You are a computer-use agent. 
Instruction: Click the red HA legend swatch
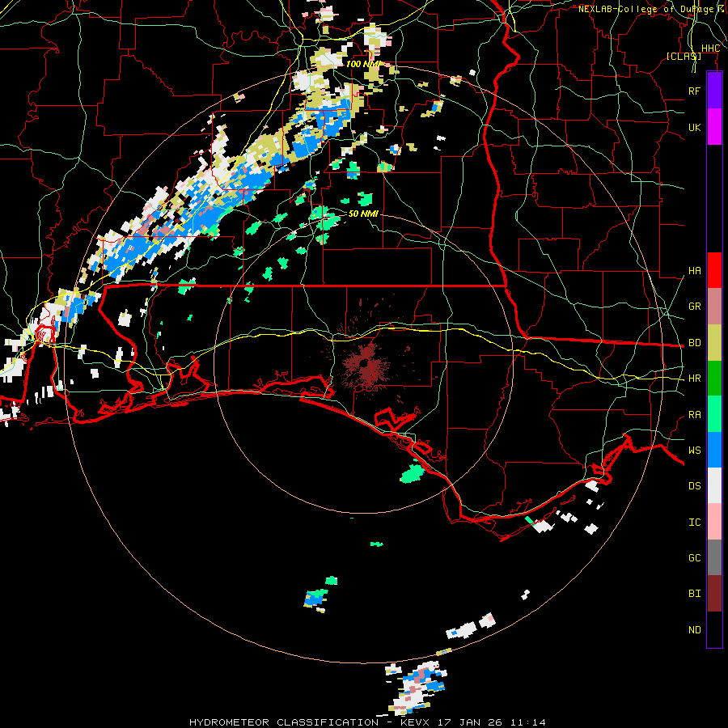point(714,270)
